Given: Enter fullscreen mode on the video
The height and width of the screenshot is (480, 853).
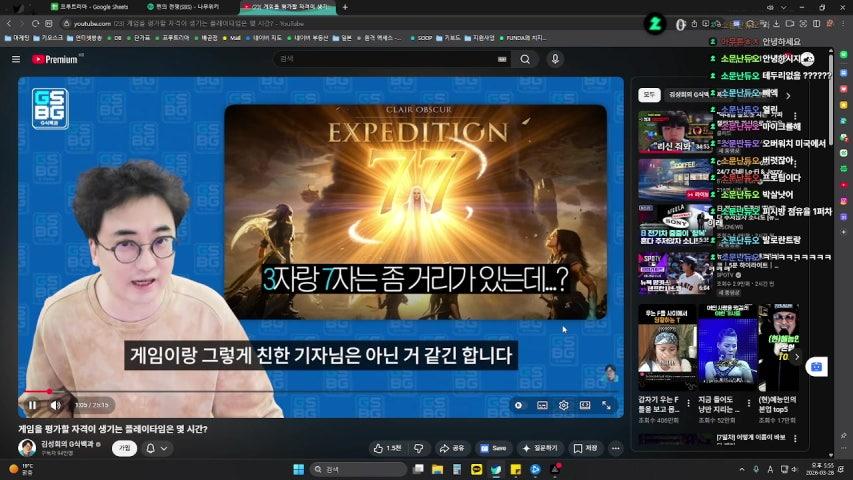Looking at the screenshot, I should 606,405.
